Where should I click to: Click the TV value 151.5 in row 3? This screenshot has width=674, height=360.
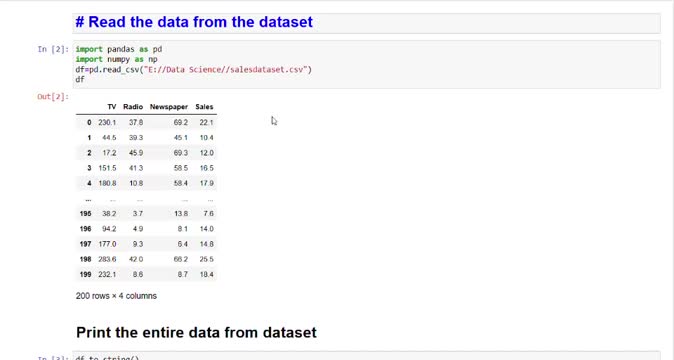107,168
